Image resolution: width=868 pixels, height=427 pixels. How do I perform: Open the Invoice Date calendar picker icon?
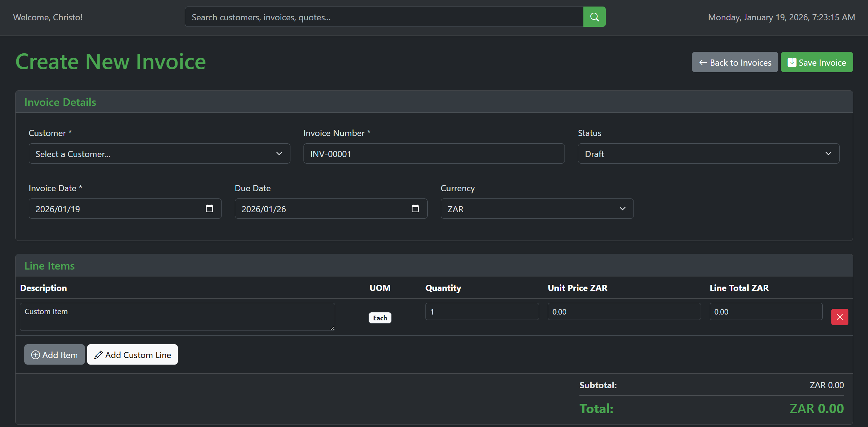[209, 209]
